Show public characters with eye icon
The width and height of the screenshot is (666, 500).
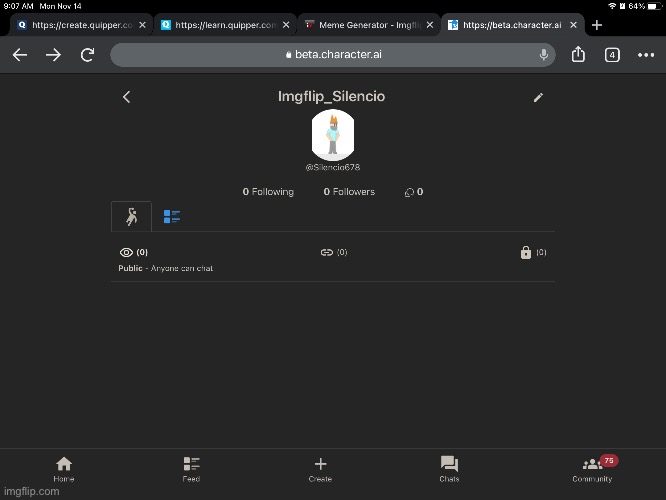[133, 253]
